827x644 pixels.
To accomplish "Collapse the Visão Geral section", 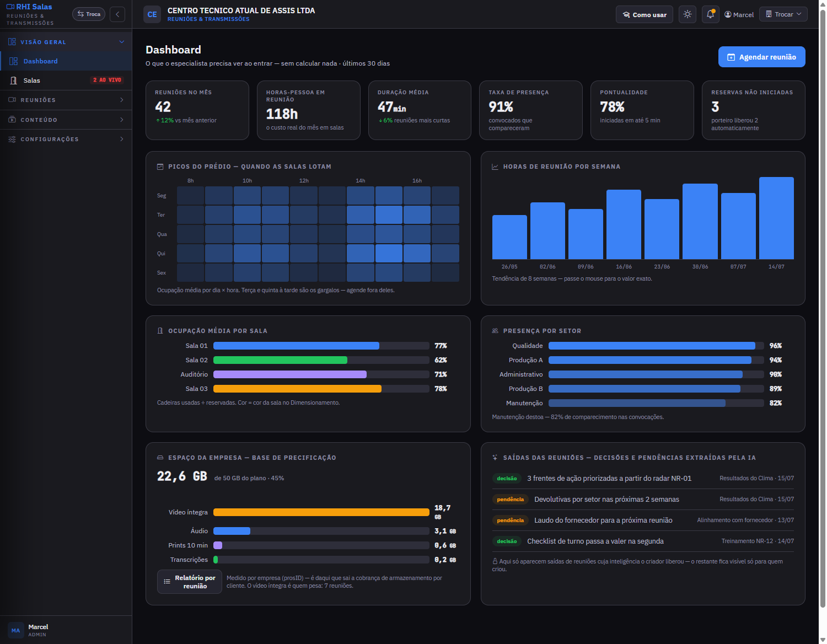I will click(x=66, y=42).
